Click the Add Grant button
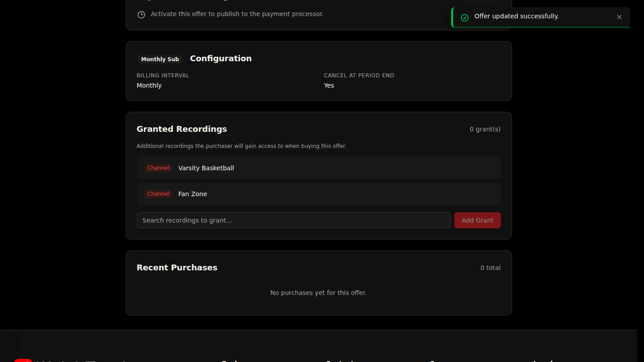 (477, 220)
